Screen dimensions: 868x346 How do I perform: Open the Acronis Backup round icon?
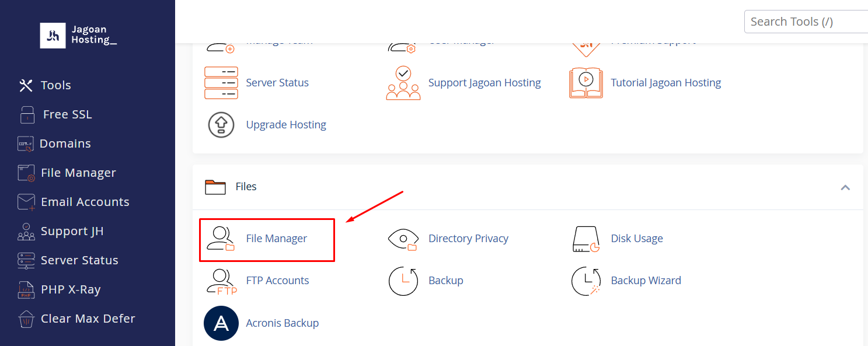[x=221, y=323]
